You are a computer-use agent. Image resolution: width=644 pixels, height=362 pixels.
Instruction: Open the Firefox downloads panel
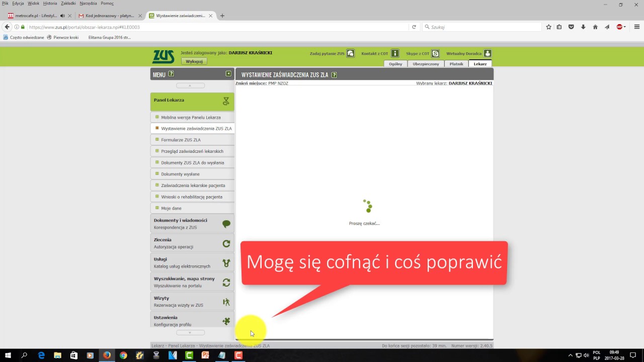583,27
